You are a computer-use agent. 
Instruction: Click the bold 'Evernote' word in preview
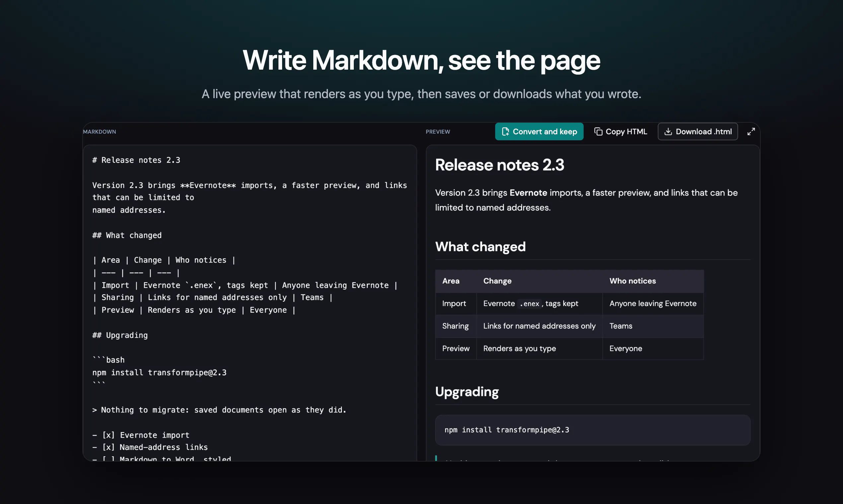528,193
